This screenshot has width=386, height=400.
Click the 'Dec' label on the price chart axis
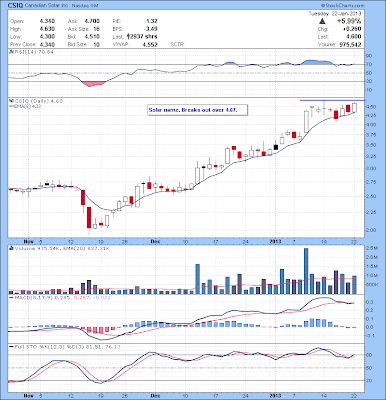tap(154, 241)
